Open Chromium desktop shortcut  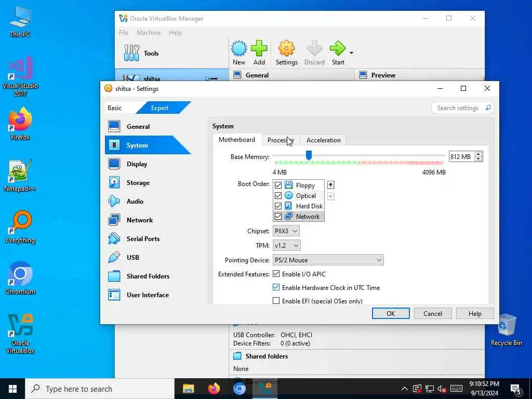pos(20,277)
